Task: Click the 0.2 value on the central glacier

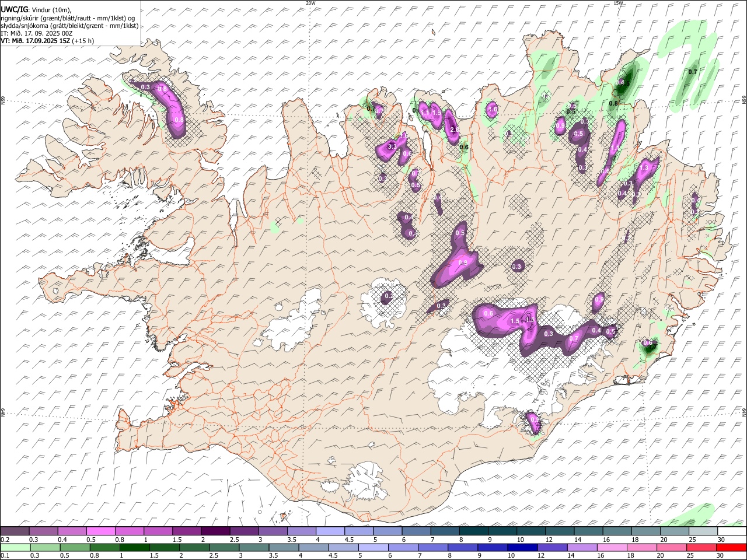Action: (389, 296)
